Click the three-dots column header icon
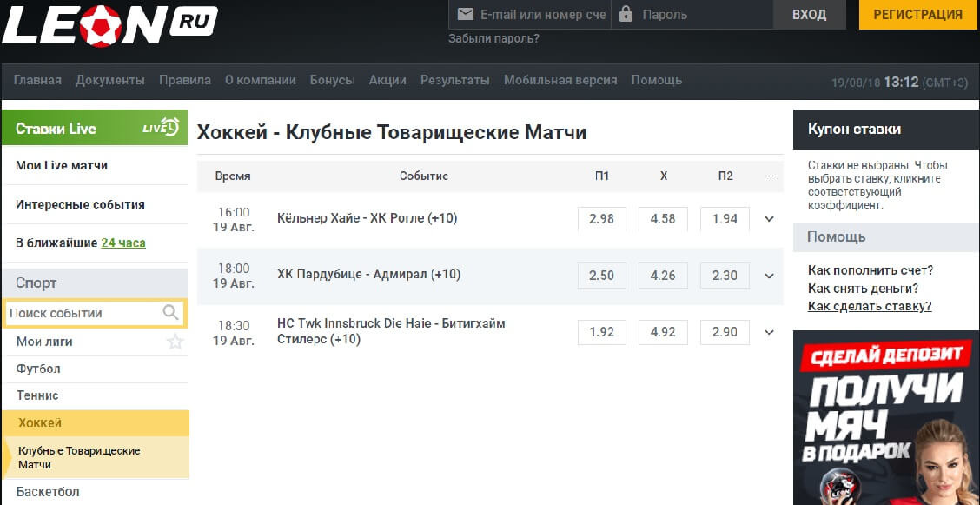 pos(770,176)
